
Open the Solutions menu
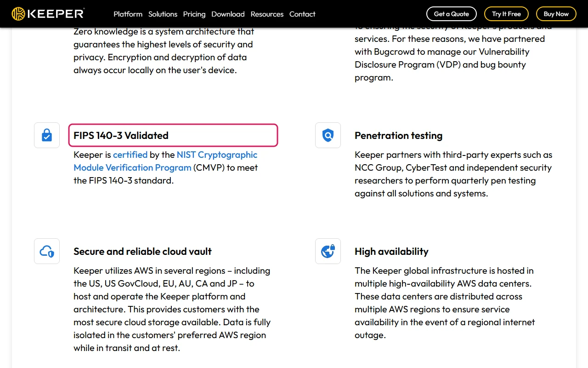(x=163, y=14)
